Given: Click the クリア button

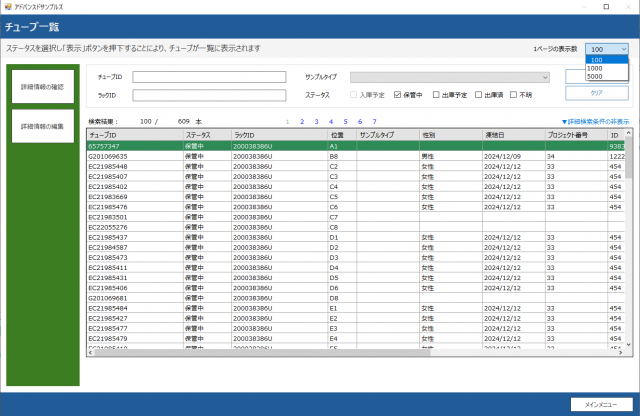Looking at the screenshot, I should [x=597, y=93].
